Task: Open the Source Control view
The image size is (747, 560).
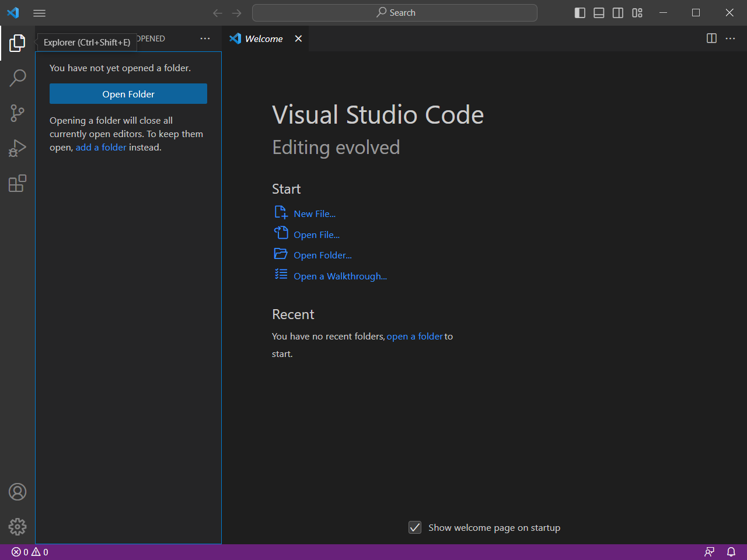Action: tap(18, 113)
